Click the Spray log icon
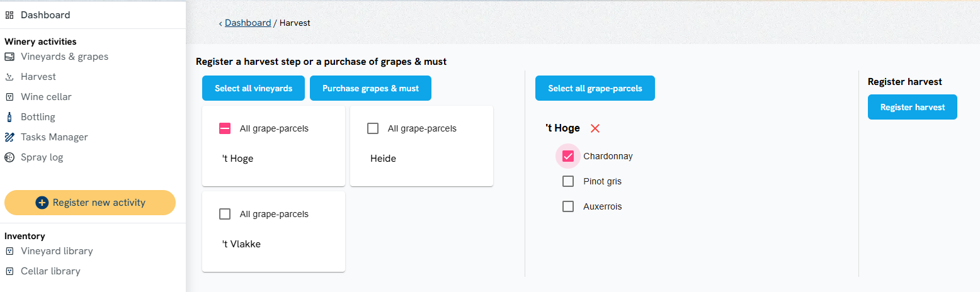The width and height of the screenshot is (980, 292). [x=9, y=157]
